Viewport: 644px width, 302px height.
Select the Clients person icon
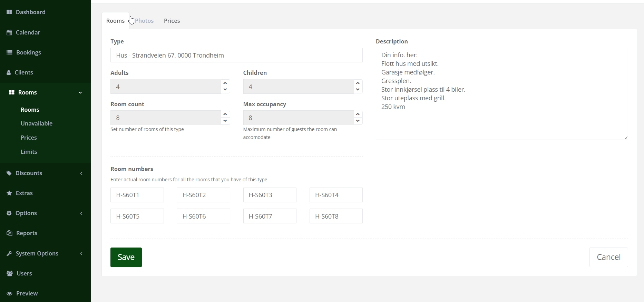pyautogui.click(x=9, y=72)
